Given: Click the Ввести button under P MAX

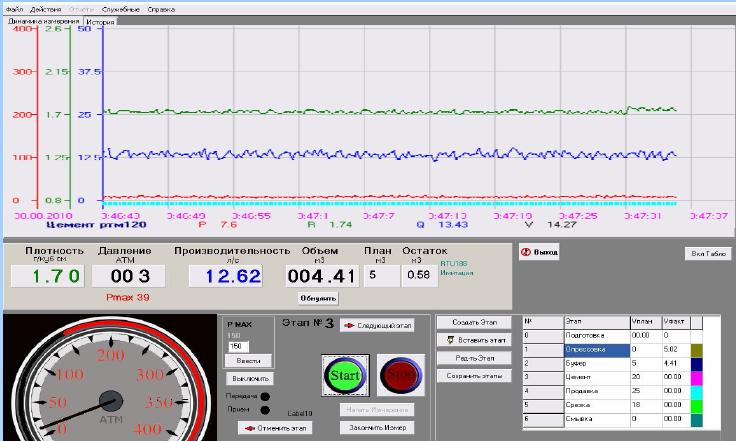Looking at the screenshot, I should pyautogui.click(x=248, y=361).
